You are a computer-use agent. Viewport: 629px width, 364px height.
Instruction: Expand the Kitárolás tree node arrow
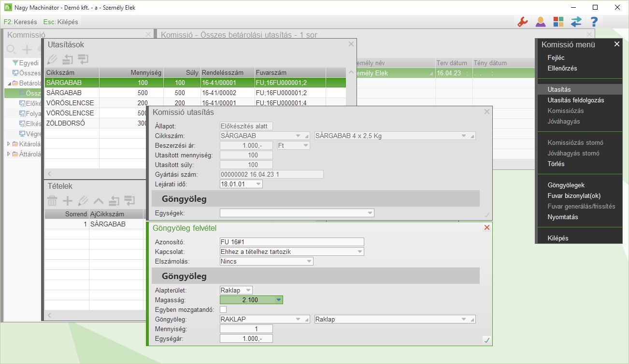point(8,144)
